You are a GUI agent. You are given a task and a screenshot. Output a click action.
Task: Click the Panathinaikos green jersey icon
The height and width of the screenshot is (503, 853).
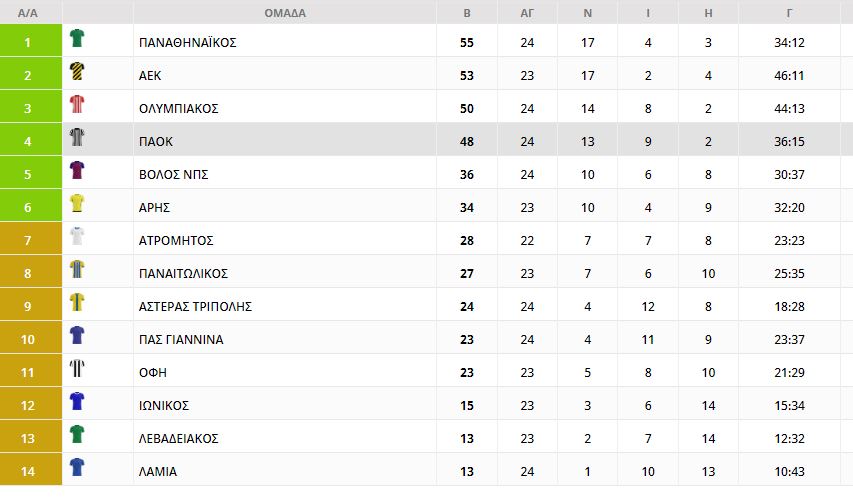click(77, 39)
